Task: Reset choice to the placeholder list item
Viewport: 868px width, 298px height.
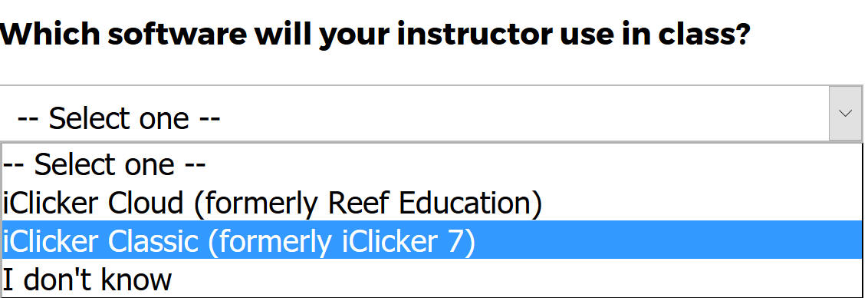Action: 432,164
